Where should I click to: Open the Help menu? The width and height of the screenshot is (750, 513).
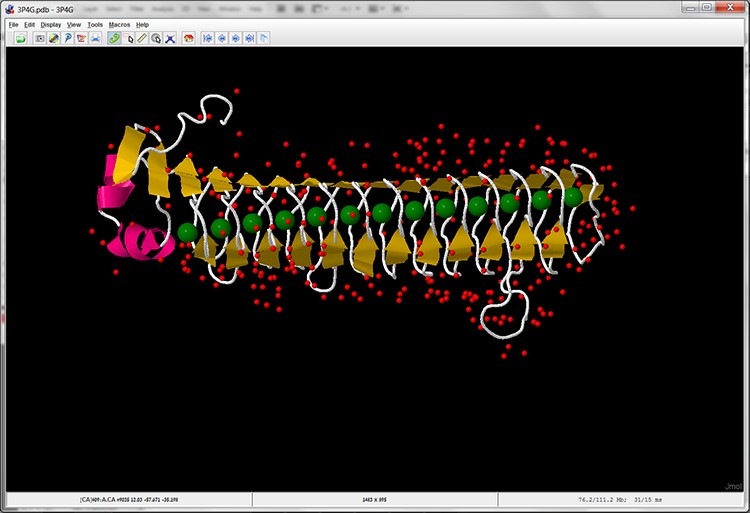click(x=143, y=24)
